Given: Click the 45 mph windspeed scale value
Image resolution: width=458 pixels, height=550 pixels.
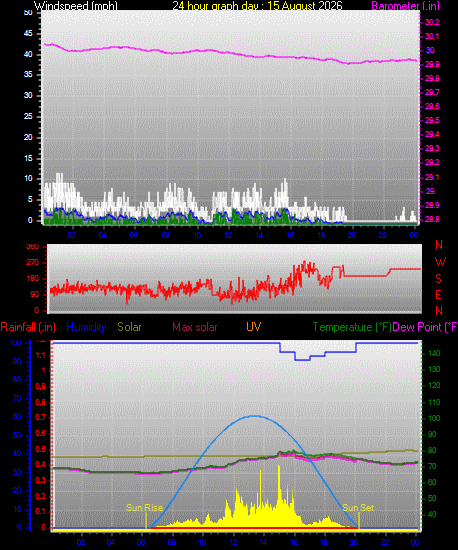Looking at the screenshot, I should pos(28,34).
